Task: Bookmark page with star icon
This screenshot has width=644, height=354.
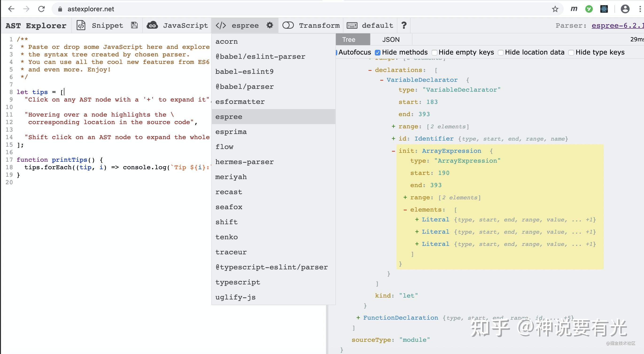Action: tap(555, 9)
